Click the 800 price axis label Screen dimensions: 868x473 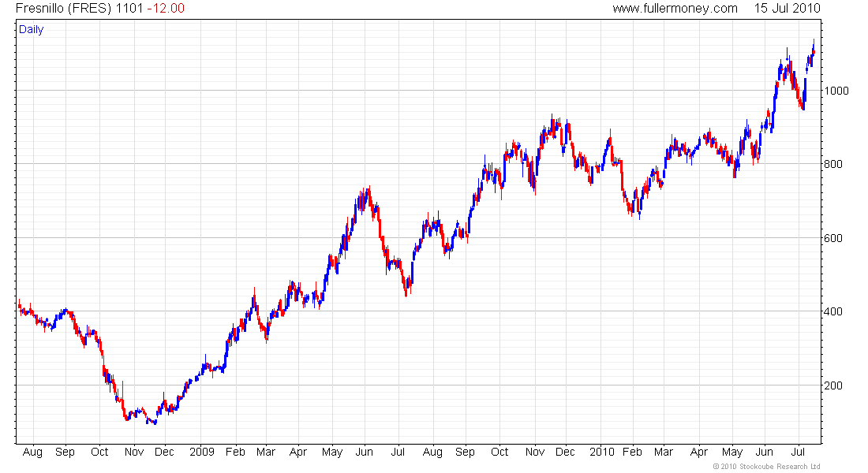[x=833, y=164]
